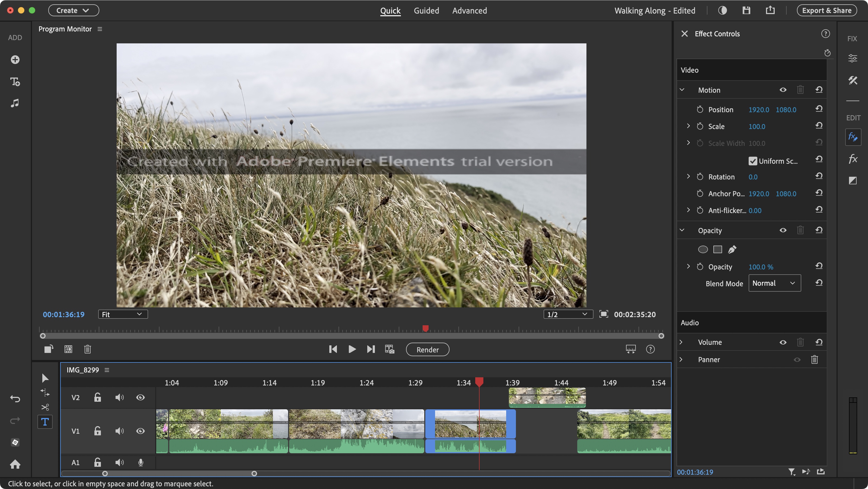Toggle Volume effect eye visibility

783,342
